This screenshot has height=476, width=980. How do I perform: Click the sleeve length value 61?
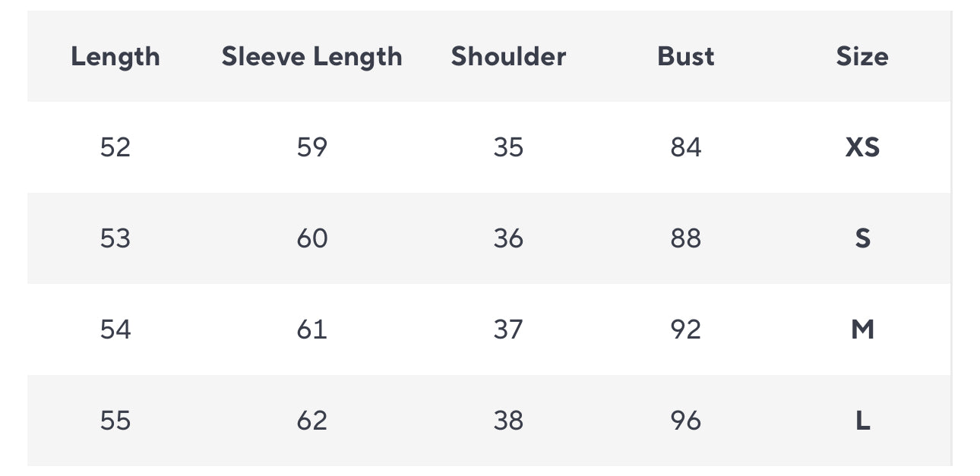point(311,329)
